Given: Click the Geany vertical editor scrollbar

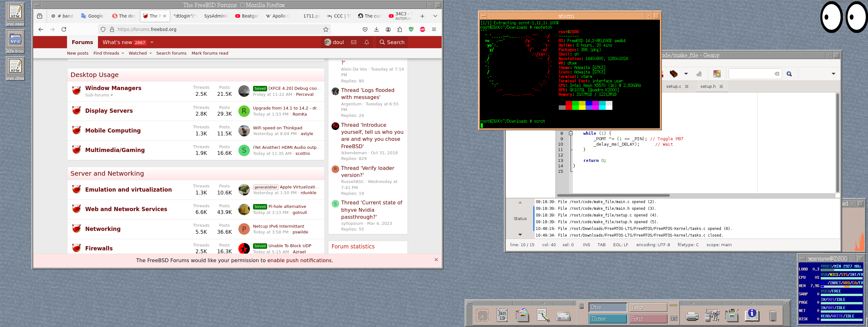Looking at the screenshot, I should pyautogui.click(x=837, y=143).
